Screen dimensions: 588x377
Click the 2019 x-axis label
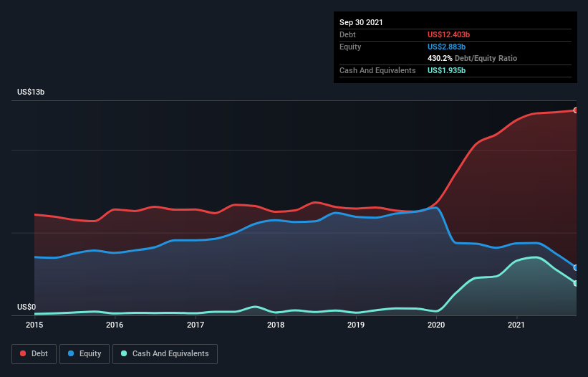(x=356, y=325)
